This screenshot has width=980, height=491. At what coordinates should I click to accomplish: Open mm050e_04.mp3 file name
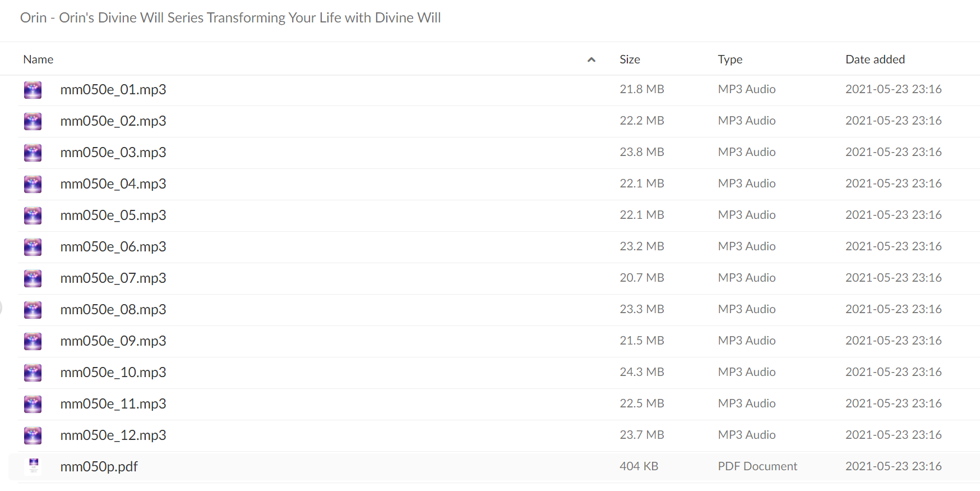coord(113,184)
